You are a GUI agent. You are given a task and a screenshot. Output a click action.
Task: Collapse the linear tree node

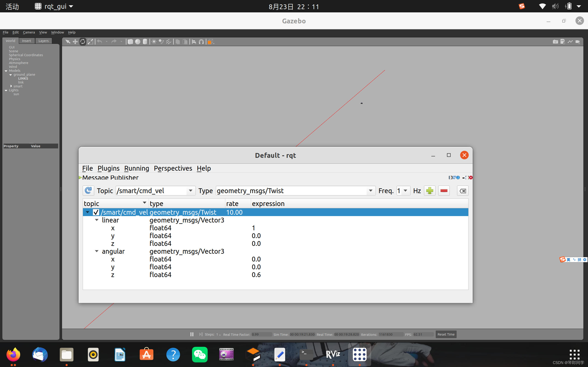coord(97,220)
